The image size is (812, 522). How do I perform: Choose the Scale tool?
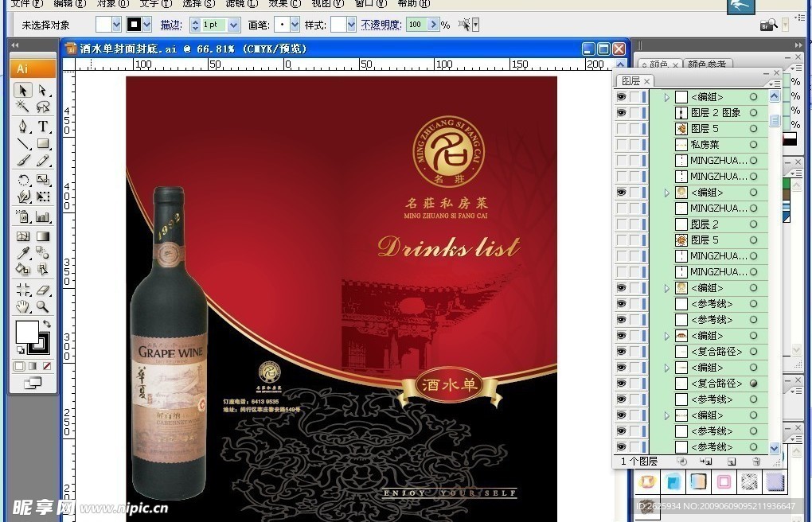[x=43, y=180]
